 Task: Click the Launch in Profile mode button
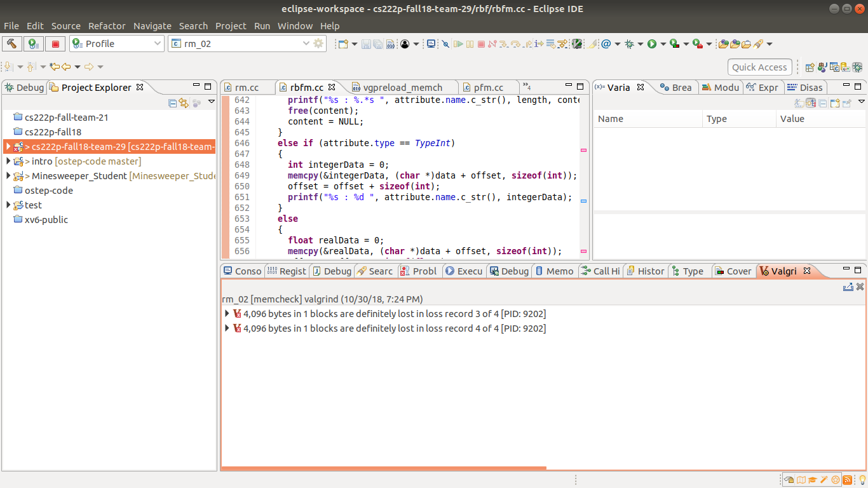tap(34, 44)
